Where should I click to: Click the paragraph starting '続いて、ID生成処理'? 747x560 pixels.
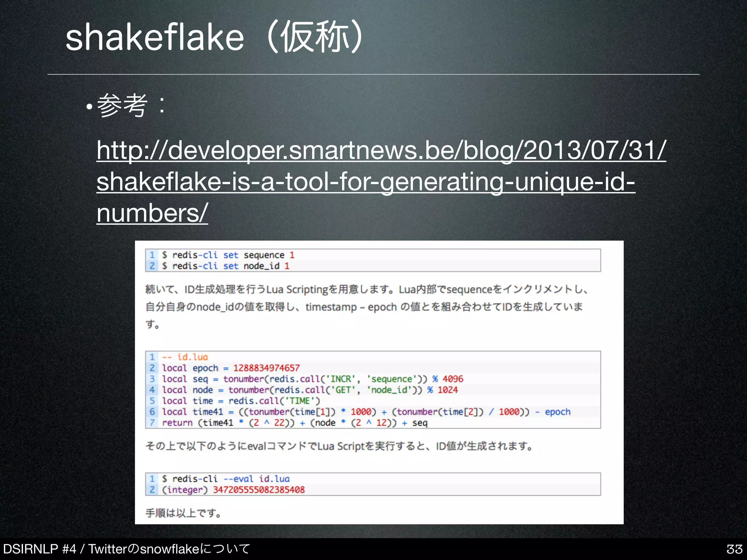pos(367,307)
